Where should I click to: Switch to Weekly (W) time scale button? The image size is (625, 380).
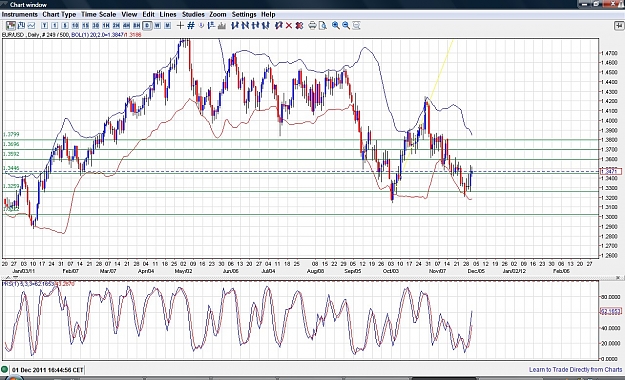click(x=157, y=26)
